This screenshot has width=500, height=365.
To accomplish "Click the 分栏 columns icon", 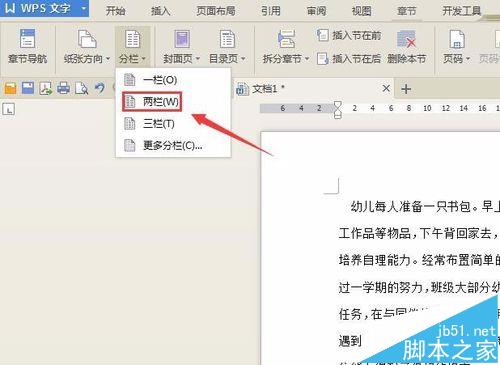I will coord(132,39).
